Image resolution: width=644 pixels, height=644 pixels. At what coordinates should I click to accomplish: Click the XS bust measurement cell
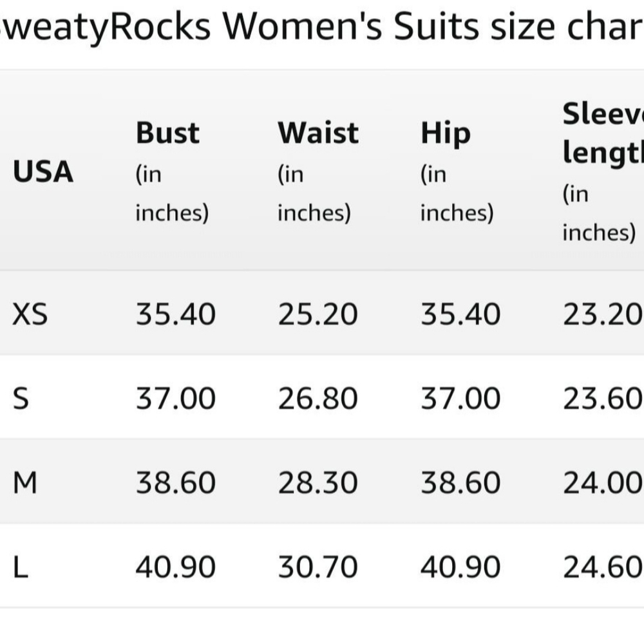[x=175, y=314]
